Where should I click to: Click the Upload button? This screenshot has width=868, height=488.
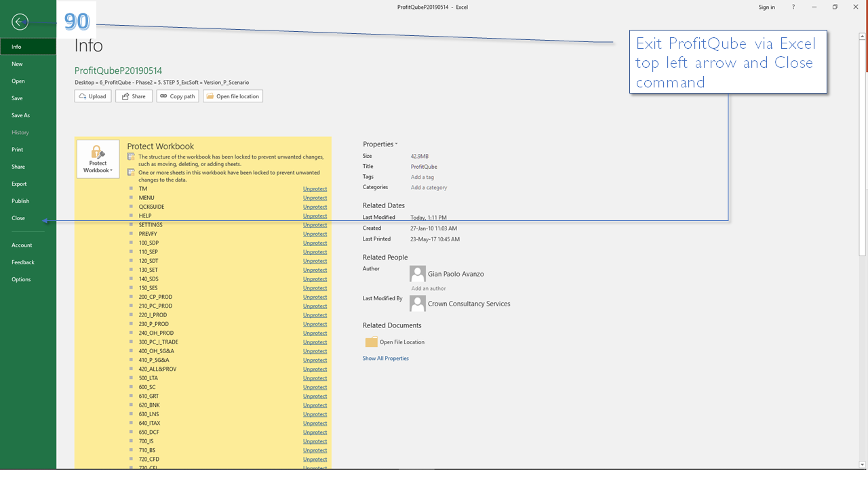point(93,96)
